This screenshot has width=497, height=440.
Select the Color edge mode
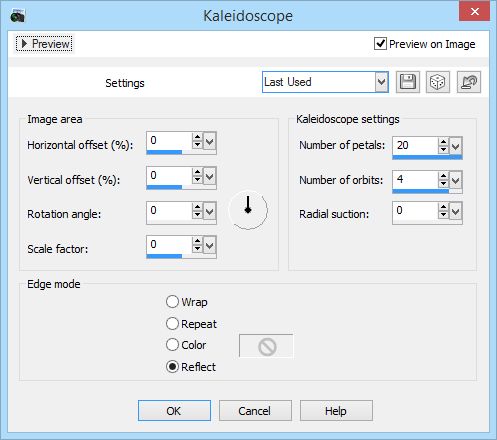click(172, 345)
